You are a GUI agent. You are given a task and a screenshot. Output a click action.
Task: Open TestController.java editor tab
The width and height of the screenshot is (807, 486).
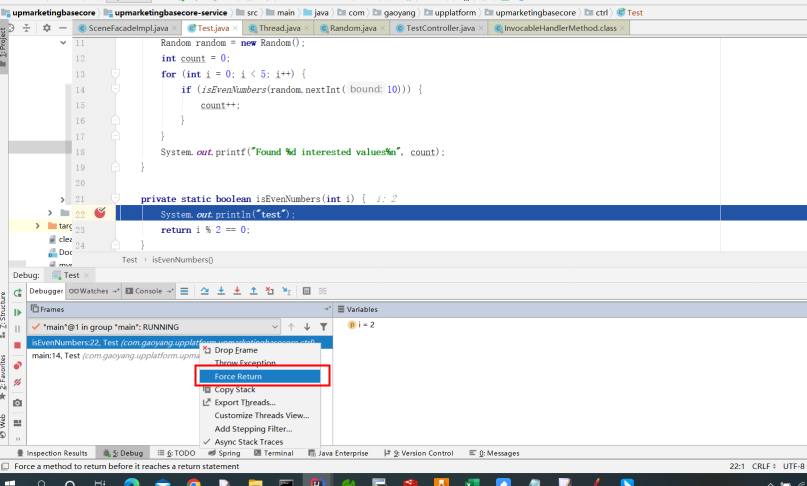click(441, 28)
